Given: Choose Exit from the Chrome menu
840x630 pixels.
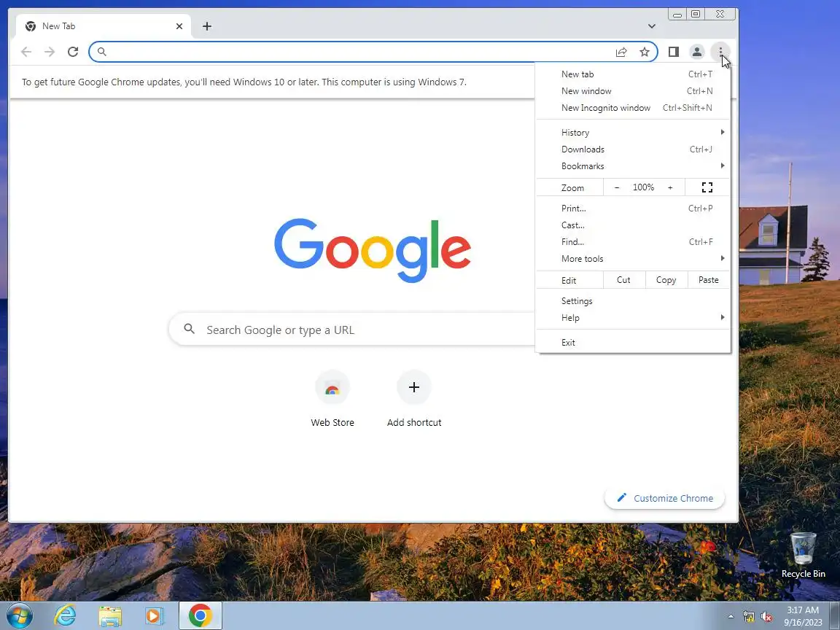Looking at the screenshot, I should 633,342.
